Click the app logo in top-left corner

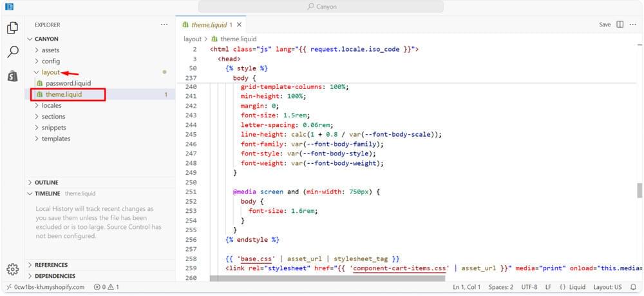(x=9, y=6)
